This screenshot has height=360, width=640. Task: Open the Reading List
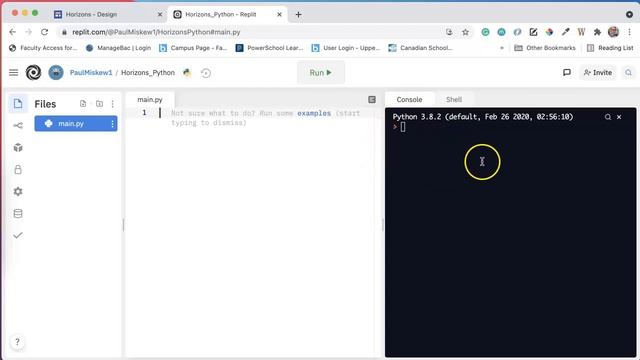tap(610, 48)
